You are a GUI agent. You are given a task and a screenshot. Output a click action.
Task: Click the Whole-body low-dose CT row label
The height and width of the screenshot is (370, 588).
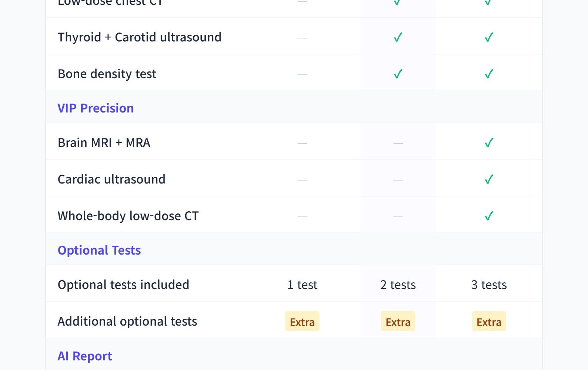[x=128, y=216]
